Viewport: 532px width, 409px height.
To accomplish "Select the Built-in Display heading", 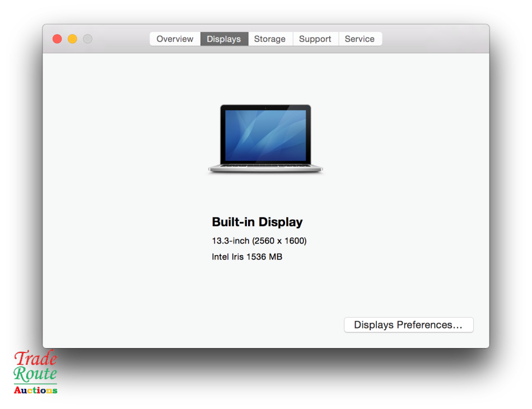I will 257,222.
